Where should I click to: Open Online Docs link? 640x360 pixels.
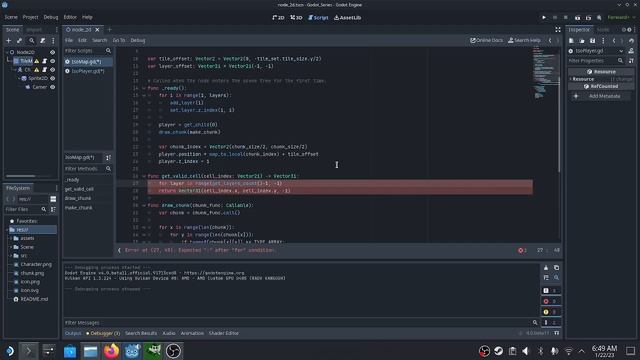click(x=487, y=40)
